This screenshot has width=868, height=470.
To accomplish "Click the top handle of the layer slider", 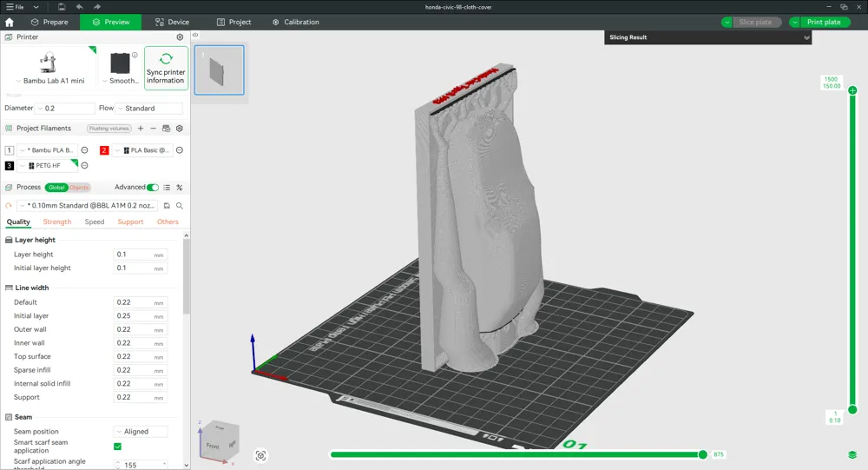I will 852,90.
